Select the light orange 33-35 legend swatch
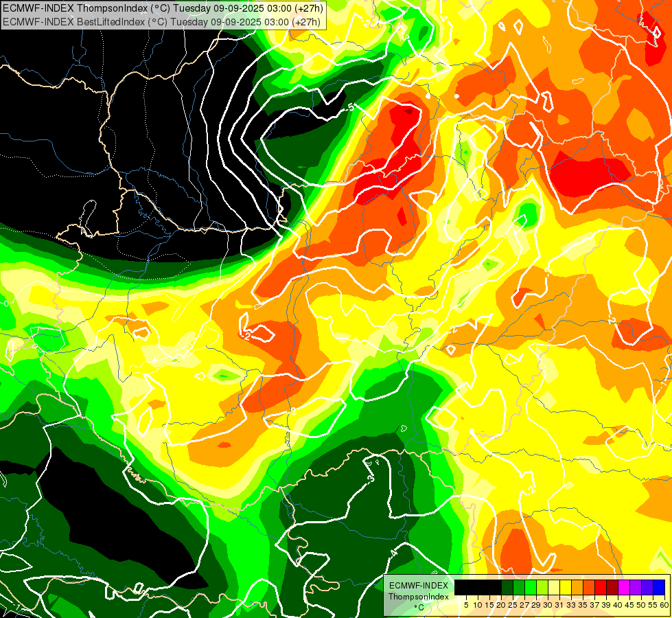The width and height of the screenshot is (672, 618). [577, 587]
